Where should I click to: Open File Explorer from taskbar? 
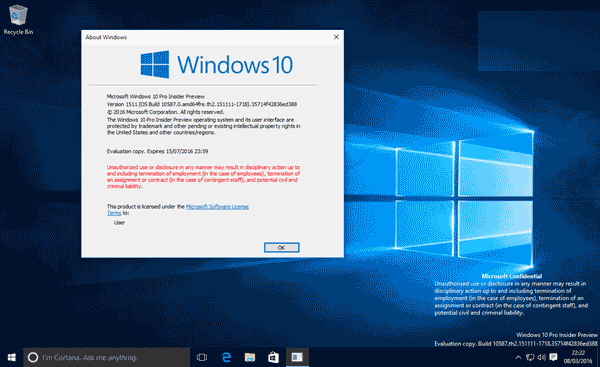[x=250, y=357]
